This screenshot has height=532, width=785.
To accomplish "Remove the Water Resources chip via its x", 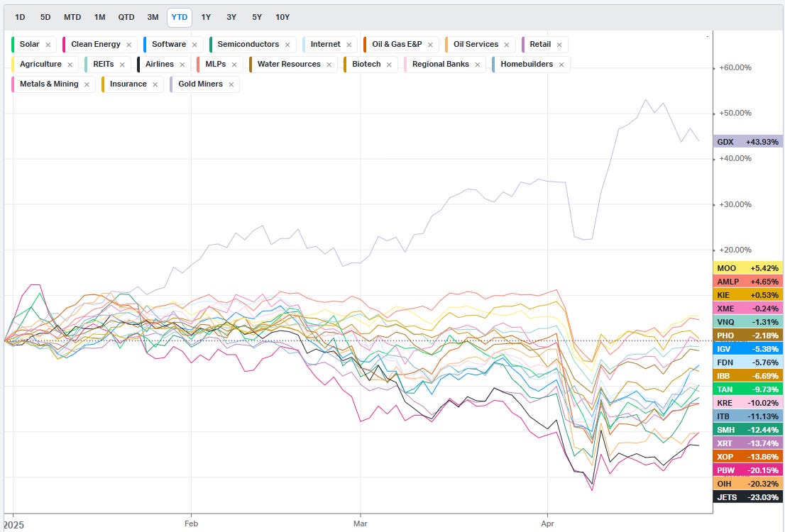I will [329, 65].
